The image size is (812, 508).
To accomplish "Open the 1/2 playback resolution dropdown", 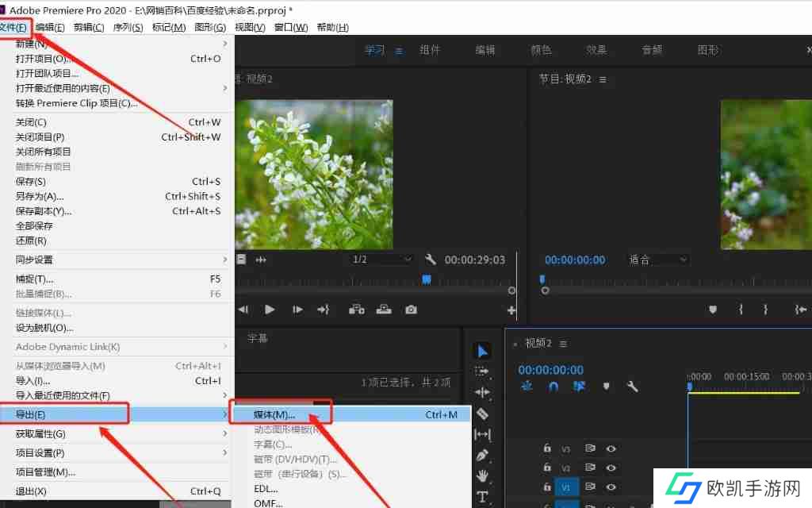I will 382,259.
